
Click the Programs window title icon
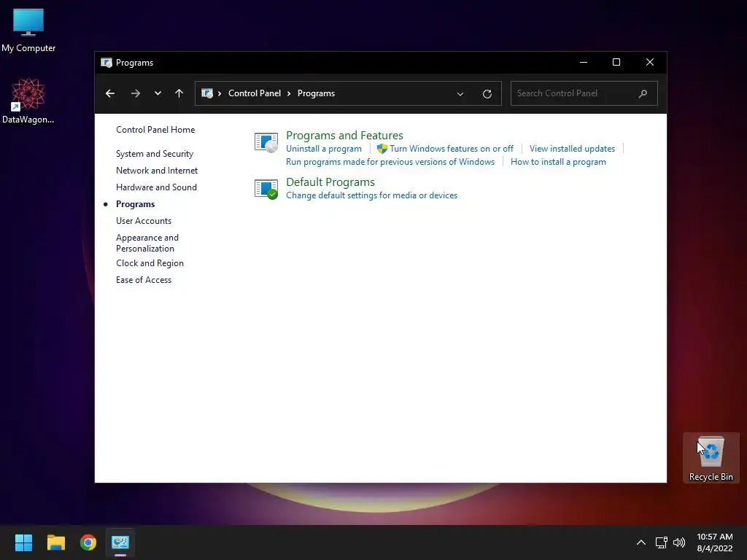click(107, 63)
